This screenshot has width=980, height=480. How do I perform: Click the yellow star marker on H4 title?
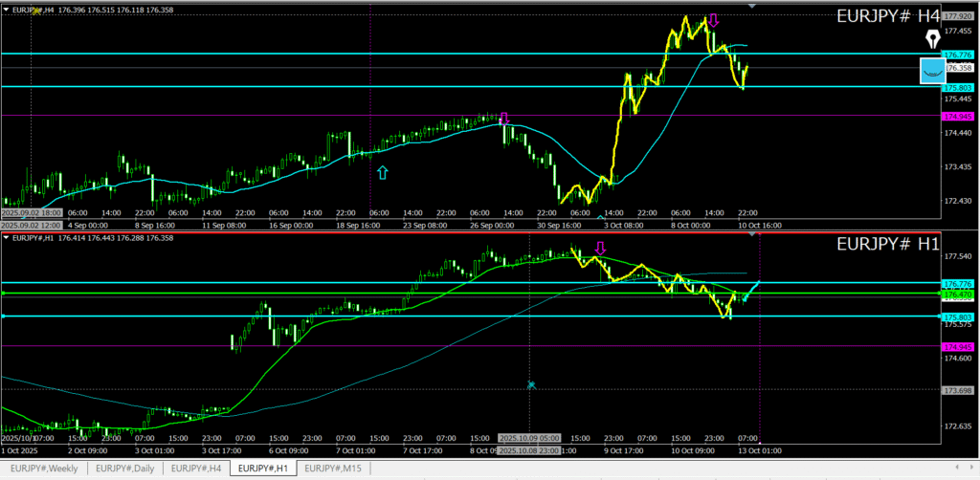(x=37, y=8)
